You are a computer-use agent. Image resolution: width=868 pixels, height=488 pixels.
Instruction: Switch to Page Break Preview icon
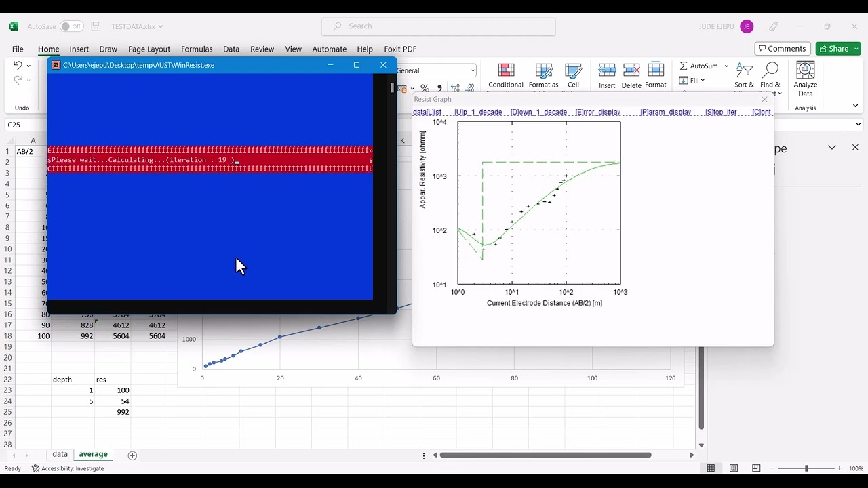(756, 468)
